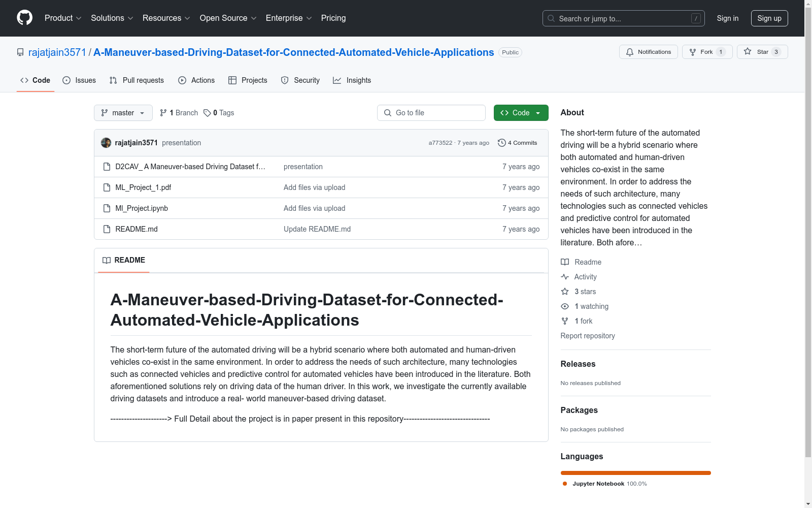This screenshot has width=812, height=508.
Task: Click the Go to file search box
Action: click(431, 113)
